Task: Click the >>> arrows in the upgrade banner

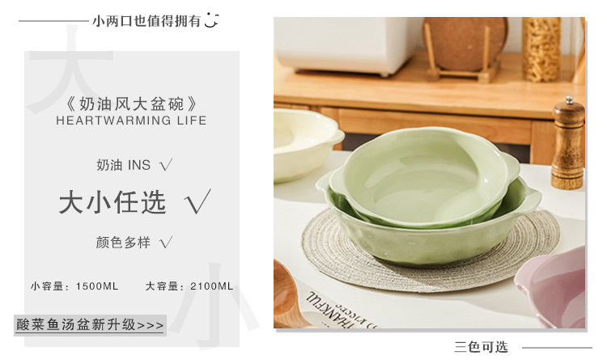Action: point(151,325)
